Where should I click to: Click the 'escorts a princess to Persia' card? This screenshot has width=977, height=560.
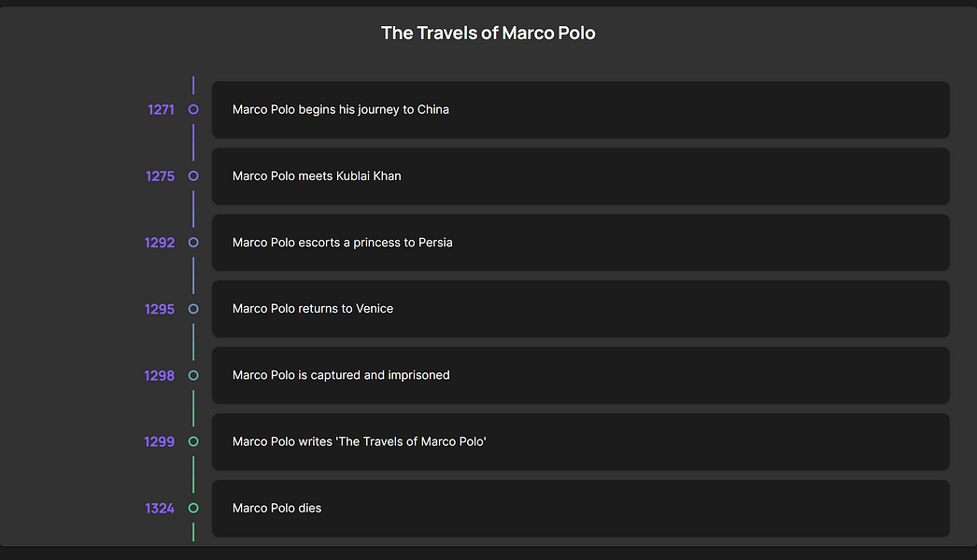[x=580, y=243]
